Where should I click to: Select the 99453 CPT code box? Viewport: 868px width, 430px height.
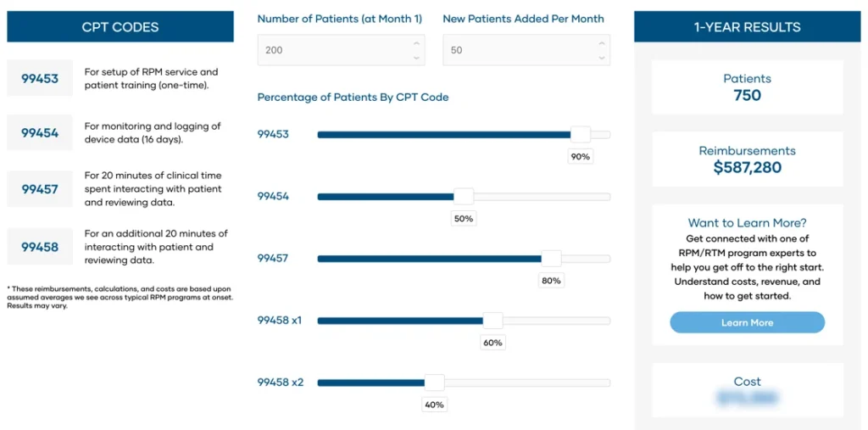(x=40, y=79)
